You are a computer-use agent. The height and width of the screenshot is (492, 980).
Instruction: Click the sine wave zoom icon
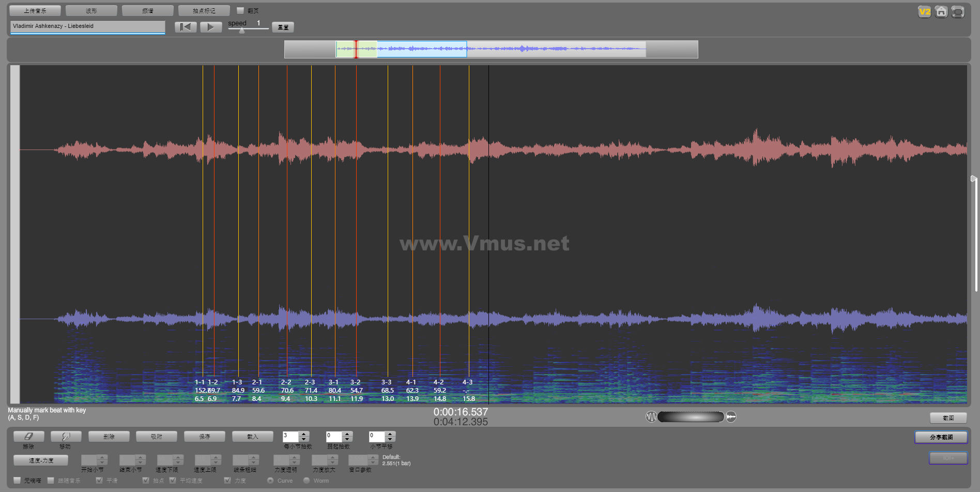pos(651,417)
